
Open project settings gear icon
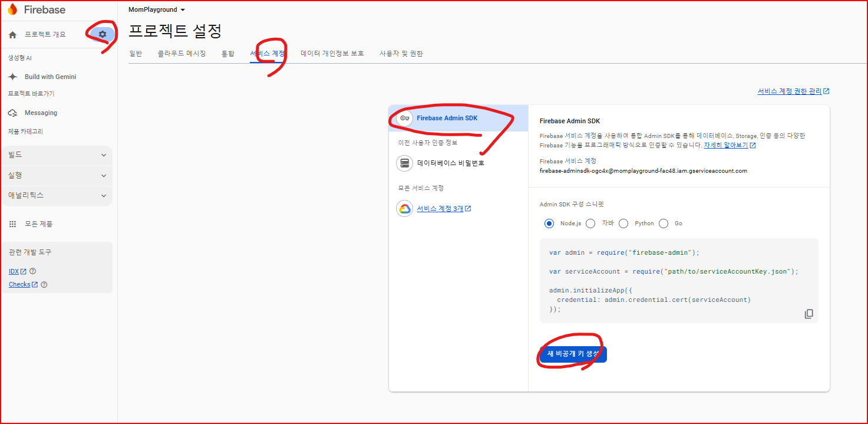tap(103, 35)
